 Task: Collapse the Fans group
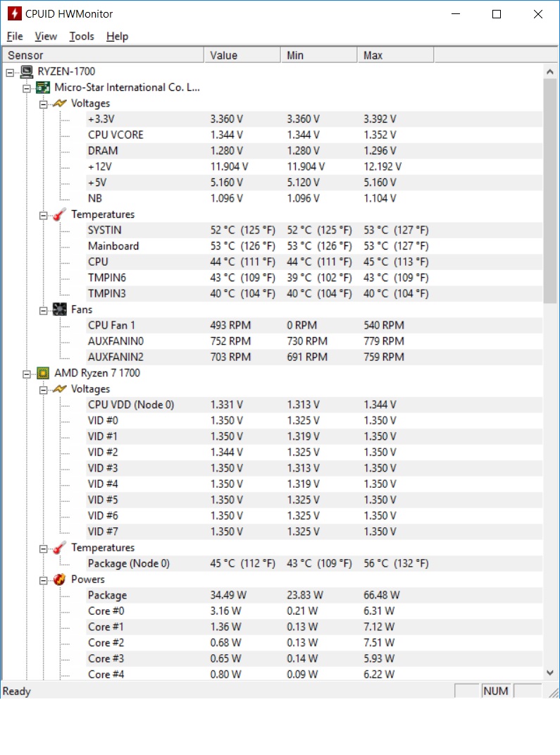point(43,311)
